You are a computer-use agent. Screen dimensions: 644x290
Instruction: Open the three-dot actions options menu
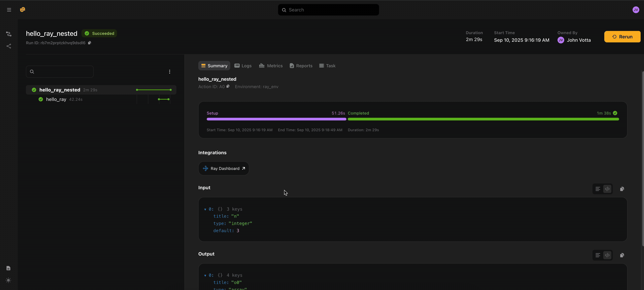coord(170,72)
